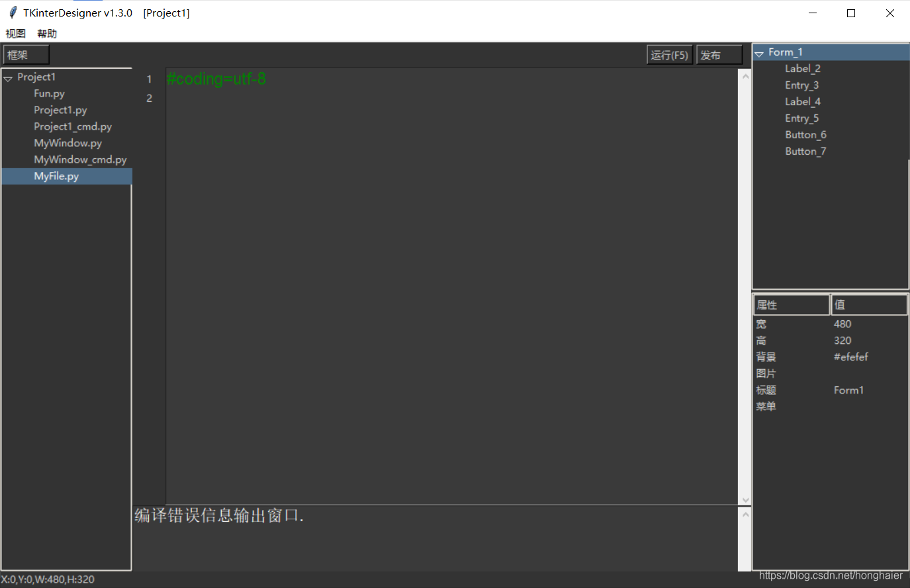
Task: Select the 背景 property name
Action: (766, 357)
